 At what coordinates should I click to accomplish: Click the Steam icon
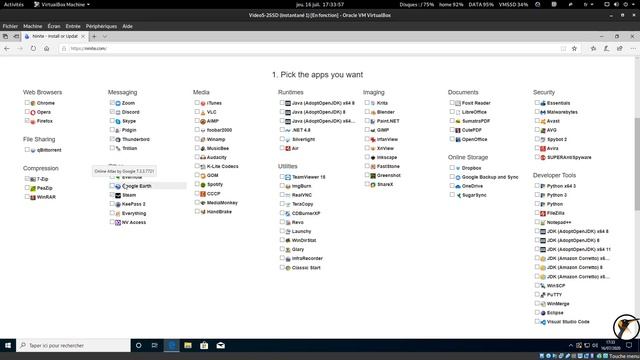pyautogui.click(x=118, y=195)
